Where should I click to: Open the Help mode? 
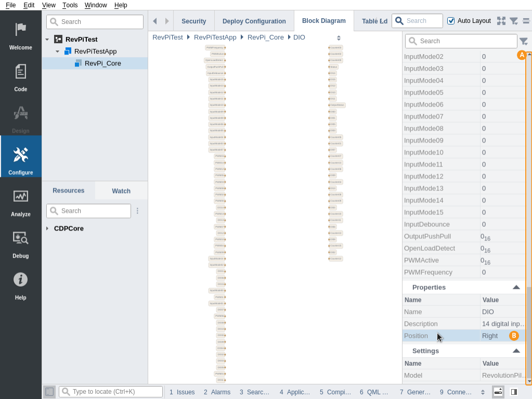(21, 285)
